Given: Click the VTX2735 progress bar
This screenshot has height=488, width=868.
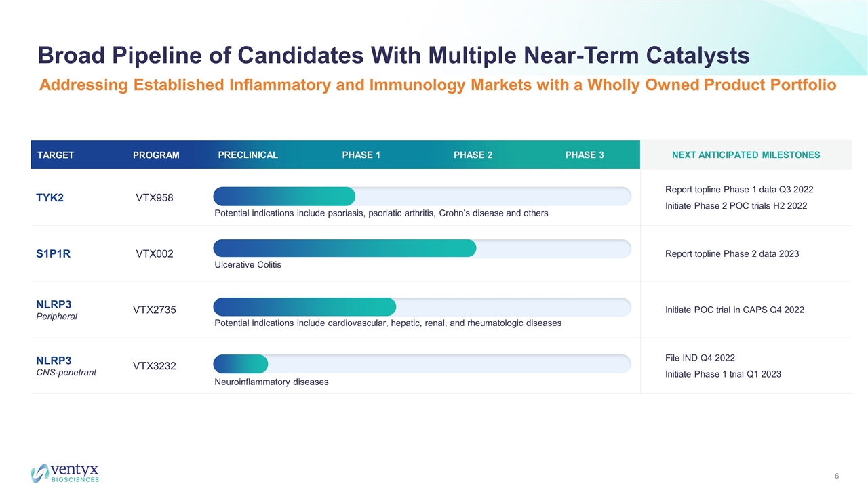Looking at the screenshot, I should 304,306.
